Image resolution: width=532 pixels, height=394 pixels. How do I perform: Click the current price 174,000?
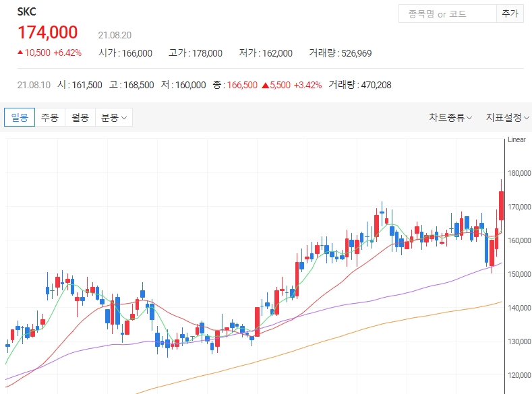pos(47,32)
